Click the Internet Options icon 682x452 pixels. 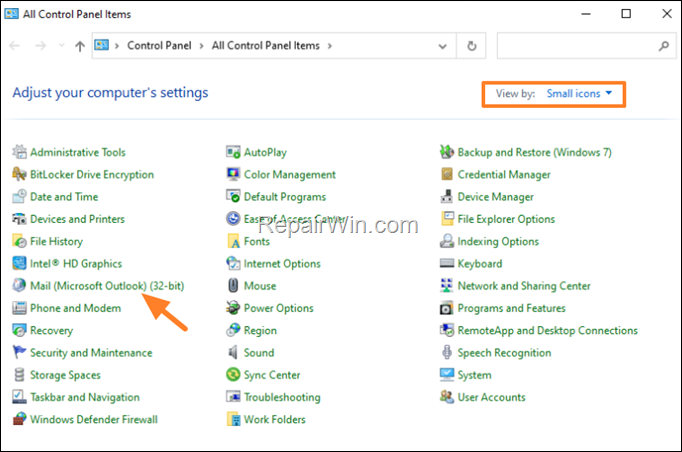[233, 263]
